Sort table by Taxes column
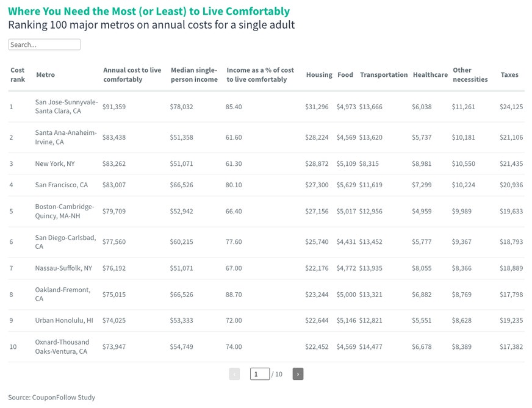The image size is (532, 408). pos(509,74)
